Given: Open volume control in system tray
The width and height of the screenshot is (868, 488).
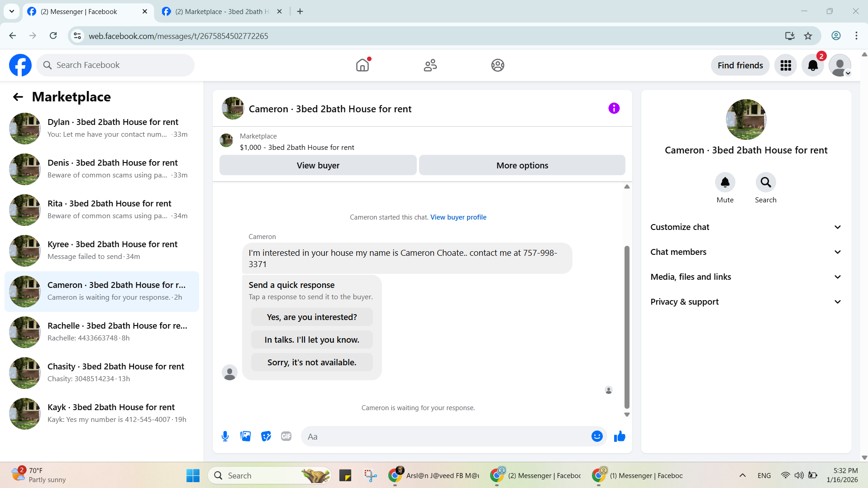Looking at the screenshot, I should (799, 475).
